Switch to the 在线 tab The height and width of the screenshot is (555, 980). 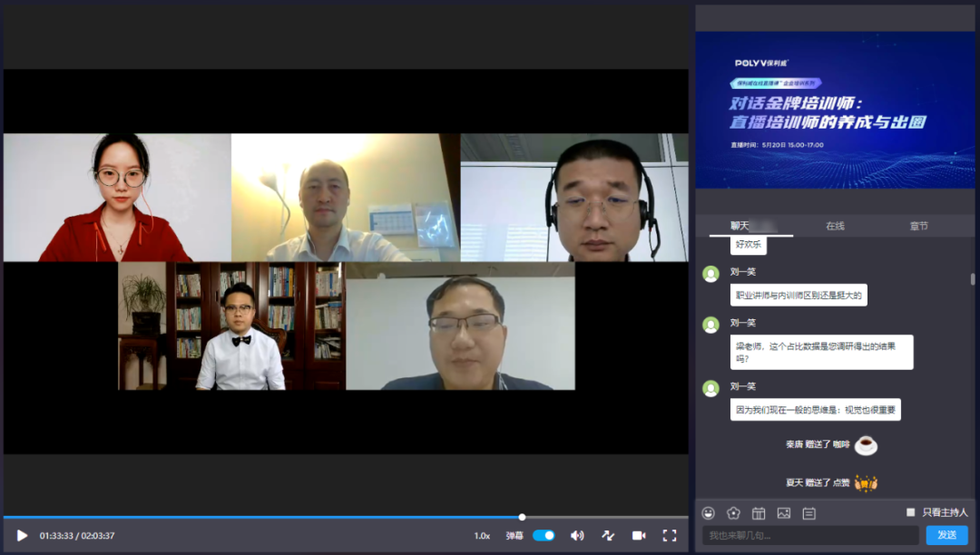[835, 226]
